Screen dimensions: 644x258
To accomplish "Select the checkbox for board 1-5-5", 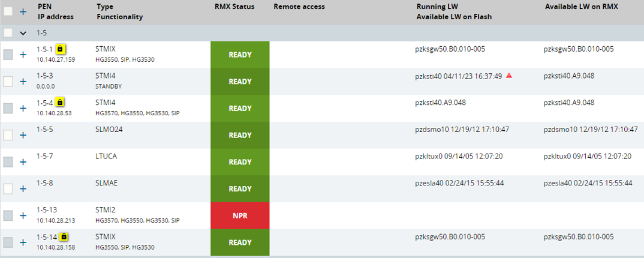I will (8, 135).
